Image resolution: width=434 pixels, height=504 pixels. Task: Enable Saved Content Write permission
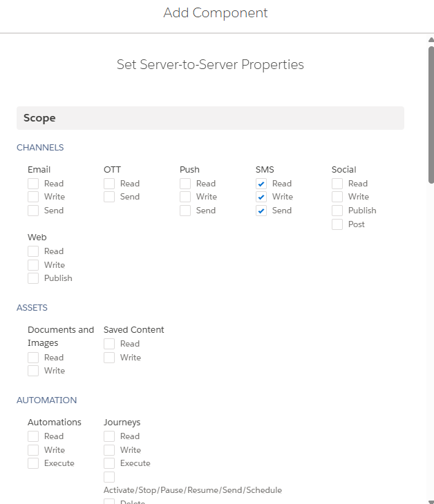(x=109, y=358)
